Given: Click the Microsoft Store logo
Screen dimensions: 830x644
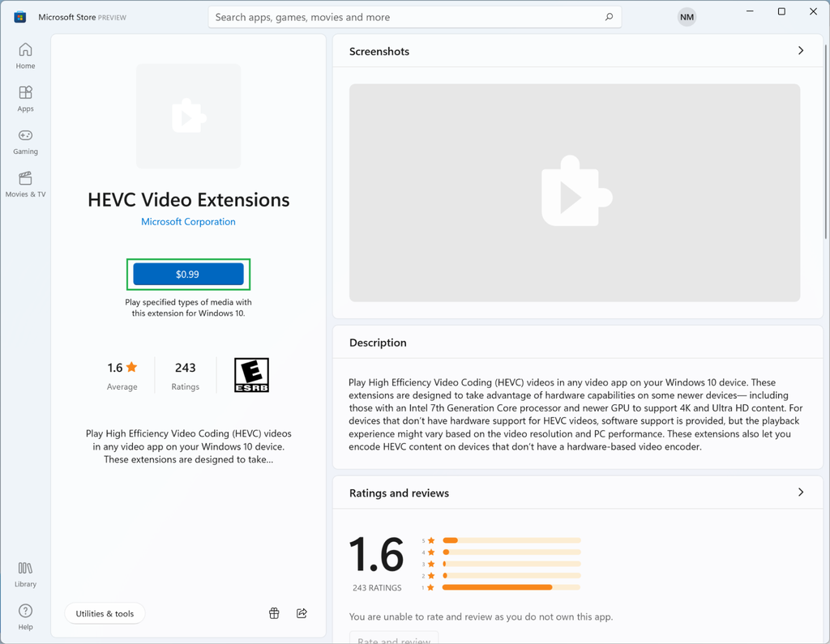Looking at the screenshot, I should tap(18, 16).
